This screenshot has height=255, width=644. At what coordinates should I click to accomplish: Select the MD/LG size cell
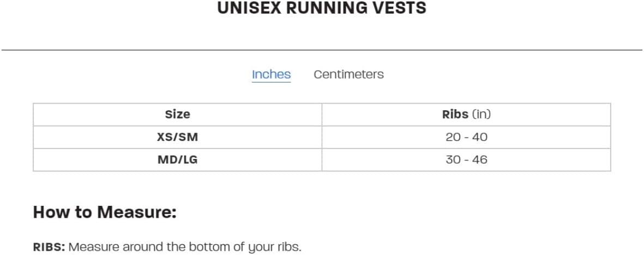tap(177, 160)
